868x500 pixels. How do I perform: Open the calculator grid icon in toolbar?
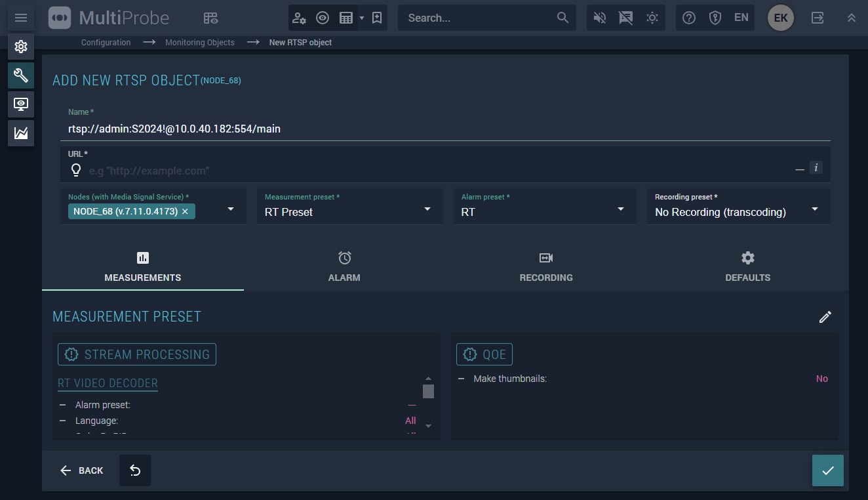pos(346,18)
